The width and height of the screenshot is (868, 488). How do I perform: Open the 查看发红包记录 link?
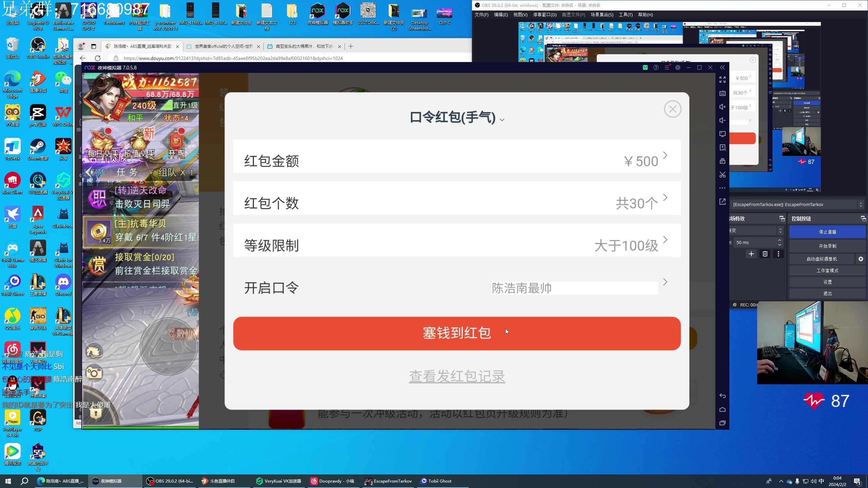click(x=457, y=377)
